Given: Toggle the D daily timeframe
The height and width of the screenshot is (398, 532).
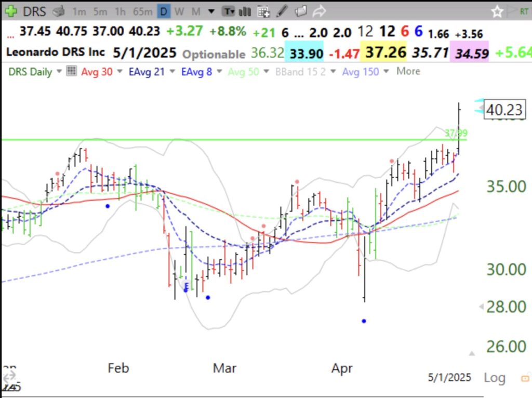Looking at the screenshot, I should [x=164, y=10].
